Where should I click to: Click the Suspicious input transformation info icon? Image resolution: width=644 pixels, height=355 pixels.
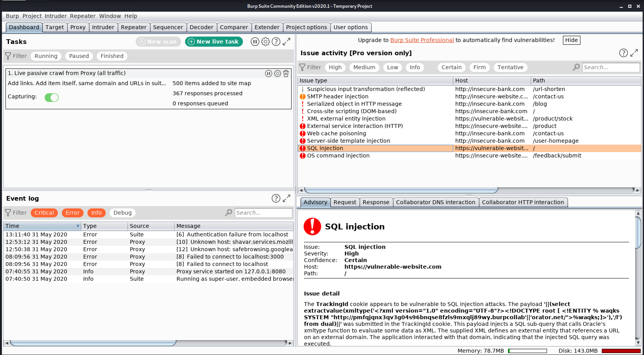302,89
